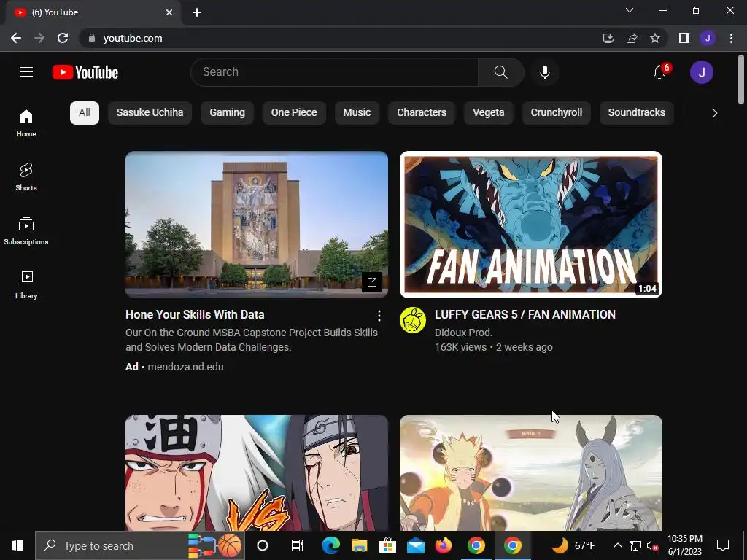This screenshot has height=560, width=747.
Task: Click the taskbar Type to search box
Action: coord(139,545)
